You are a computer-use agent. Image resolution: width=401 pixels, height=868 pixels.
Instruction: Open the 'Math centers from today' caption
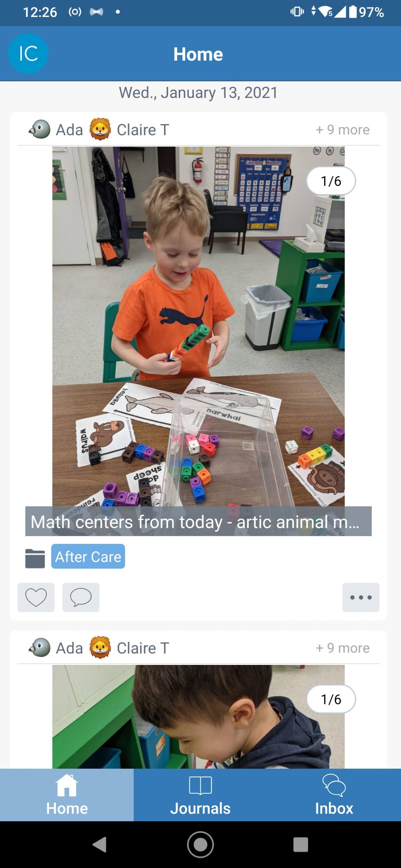tap(198, 521)
